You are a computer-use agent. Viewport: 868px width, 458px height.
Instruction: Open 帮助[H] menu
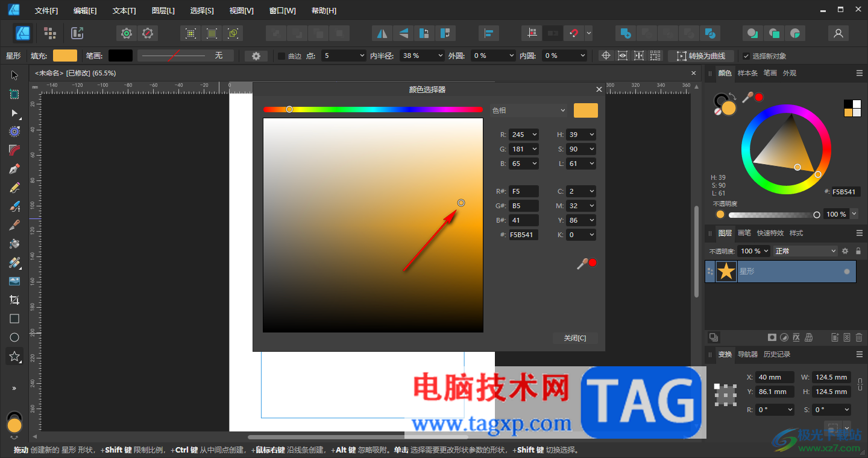tap(324, 11)
